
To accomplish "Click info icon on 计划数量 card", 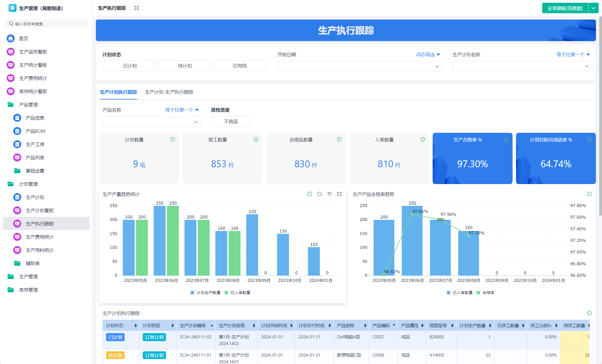I will [x=173, y=139].
